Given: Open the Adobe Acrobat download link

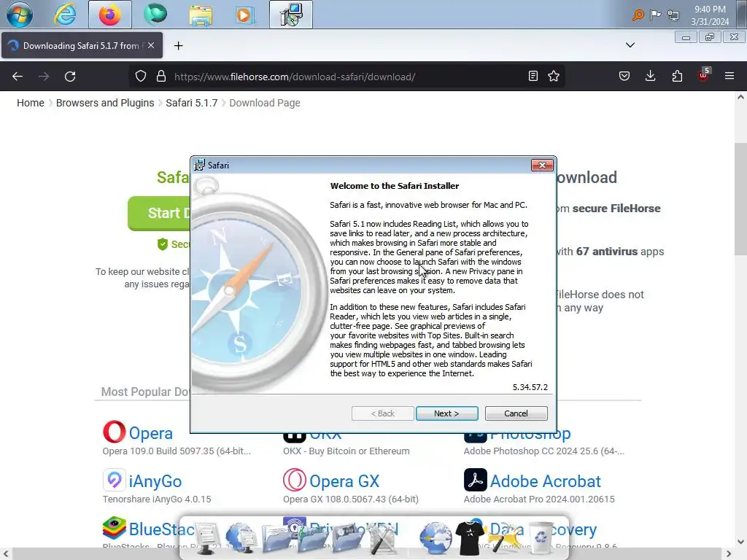Looking at the screenshot, I should [546, 481].
